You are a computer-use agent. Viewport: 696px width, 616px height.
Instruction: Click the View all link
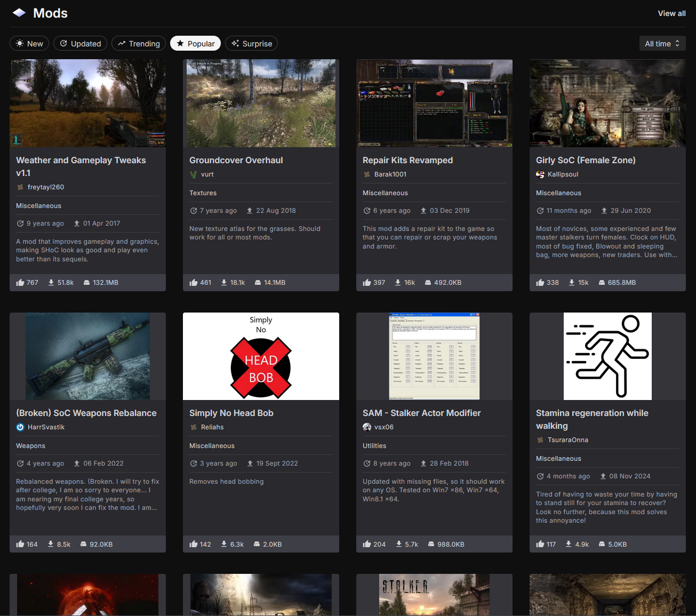point(671,13)
